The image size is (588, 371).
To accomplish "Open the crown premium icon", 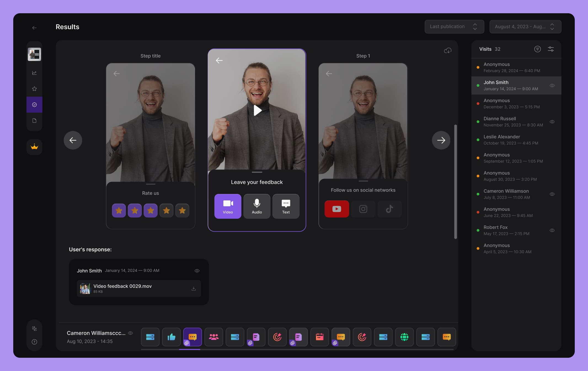I will click(x=34, y=147).
